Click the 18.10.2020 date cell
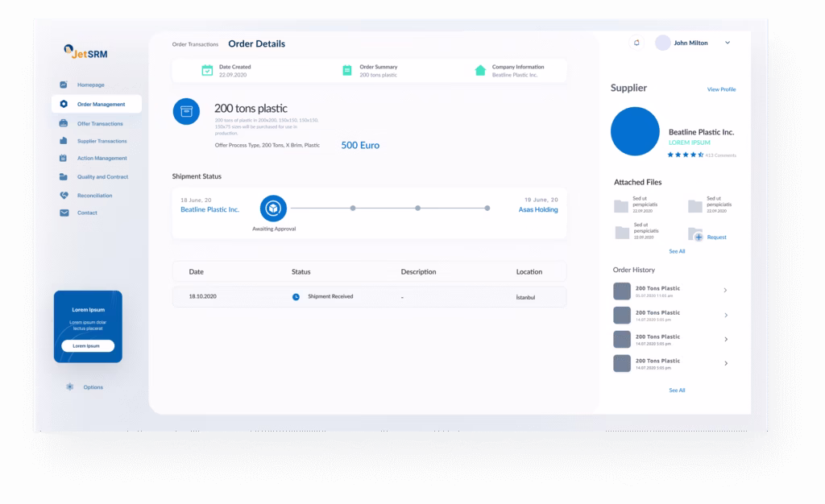Screen dimensions: 825x504 click(202, 296)
